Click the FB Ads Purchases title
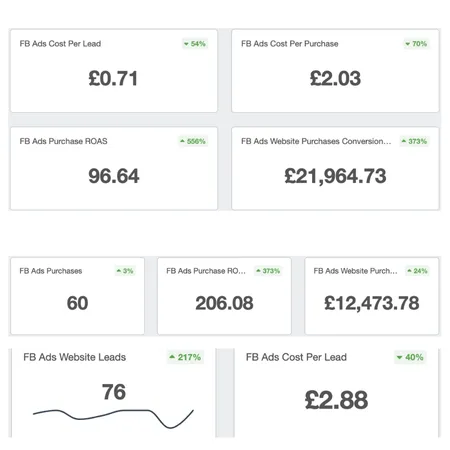 tap(51, 271)
